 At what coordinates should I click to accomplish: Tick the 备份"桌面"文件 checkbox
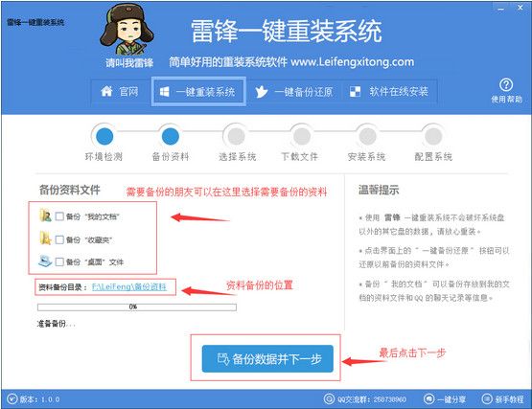59,261
